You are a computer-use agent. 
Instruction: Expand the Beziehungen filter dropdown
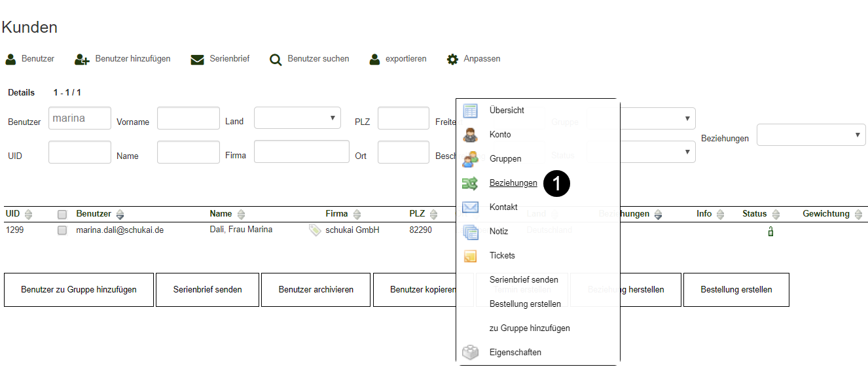811,135
